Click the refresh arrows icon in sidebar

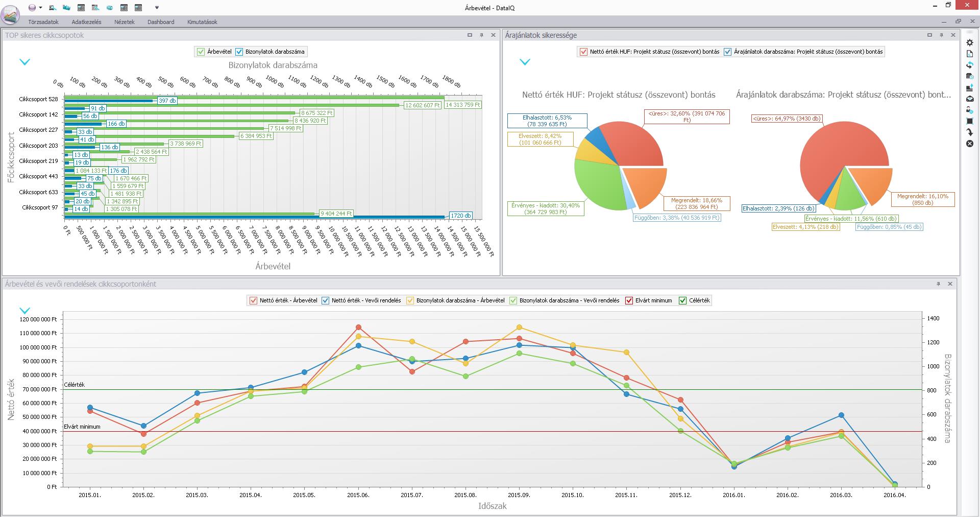(970, 65)
